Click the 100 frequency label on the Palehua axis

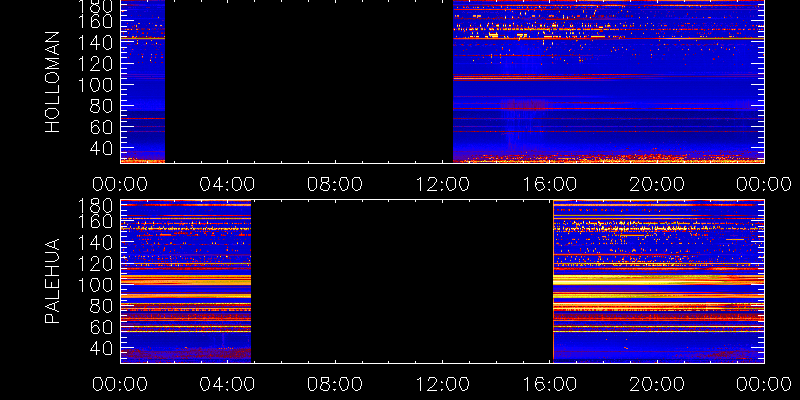click(95, 285)
